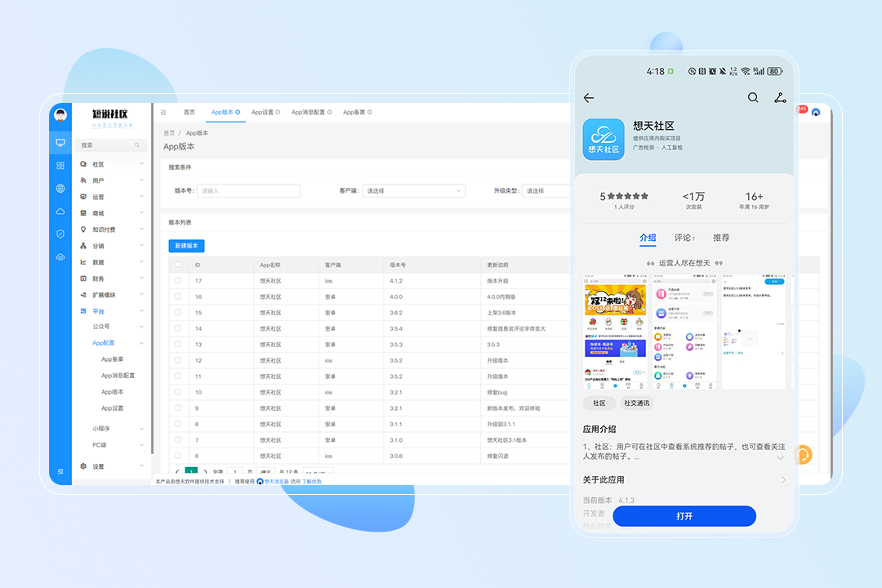Open the 设置 gear item in sidebar
Screen dimensions: 882x588
coord(98,466)
